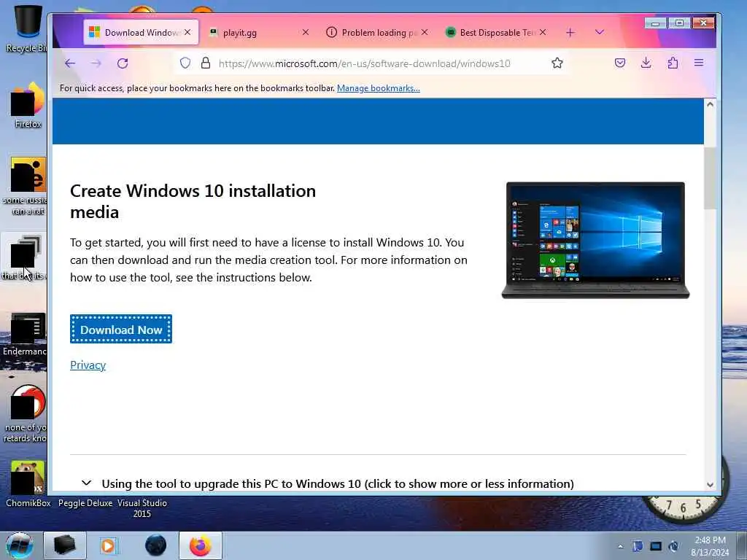Screen dimensions: 747x560
Task: Select the ChomikBox desktop icon
Action: pyautogui.click(x=28, y=484)
